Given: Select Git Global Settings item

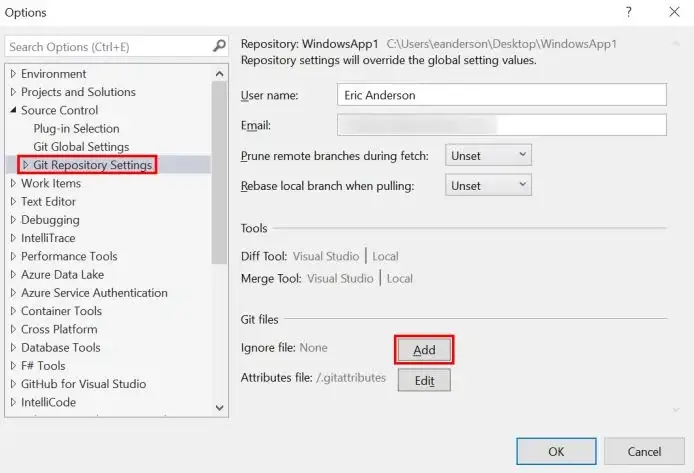Looking at the screenshot, I should point(81,147).
